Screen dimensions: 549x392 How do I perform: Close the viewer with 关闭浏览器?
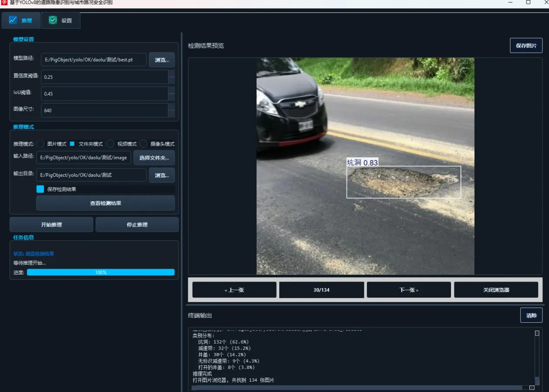coord(496,290)
